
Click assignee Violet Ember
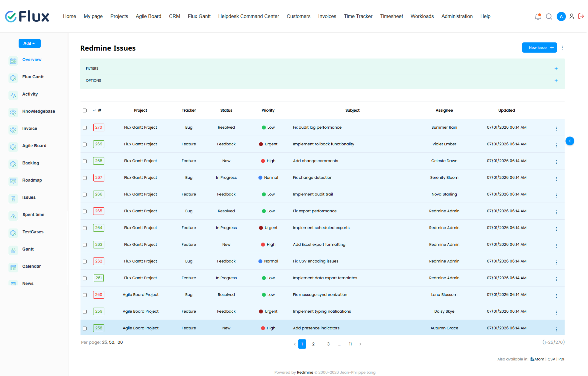[x=444, y=144]
